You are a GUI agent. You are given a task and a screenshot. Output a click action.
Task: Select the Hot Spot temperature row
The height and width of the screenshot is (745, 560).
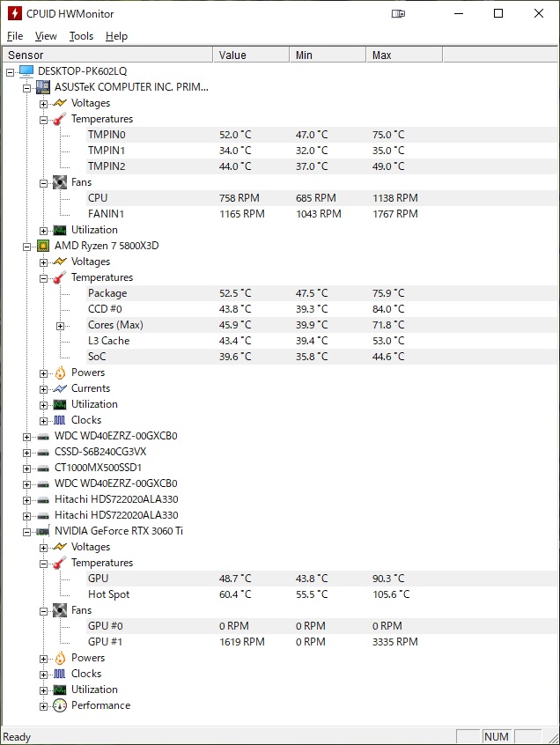pos(280,594)
